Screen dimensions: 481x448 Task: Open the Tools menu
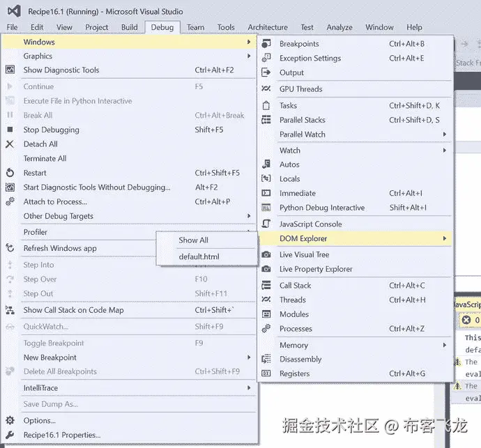click(226, 27)
